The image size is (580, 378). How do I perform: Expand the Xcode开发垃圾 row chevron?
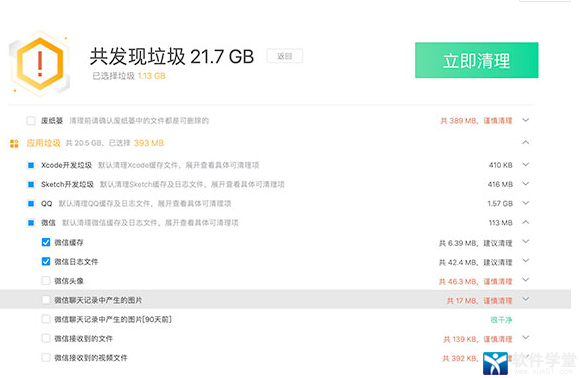pyautogui.click(x=526, y=165)
